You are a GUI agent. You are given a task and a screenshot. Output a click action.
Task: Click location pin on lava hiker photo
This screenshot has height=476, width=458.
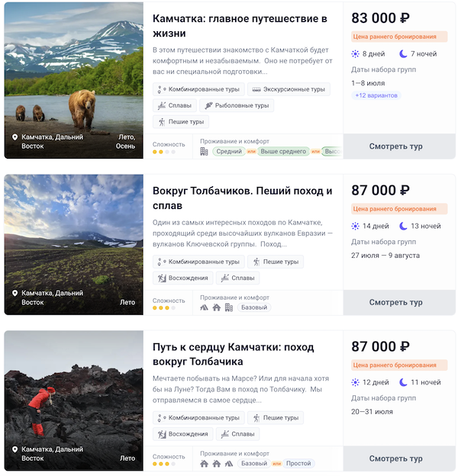coord(15,450)
